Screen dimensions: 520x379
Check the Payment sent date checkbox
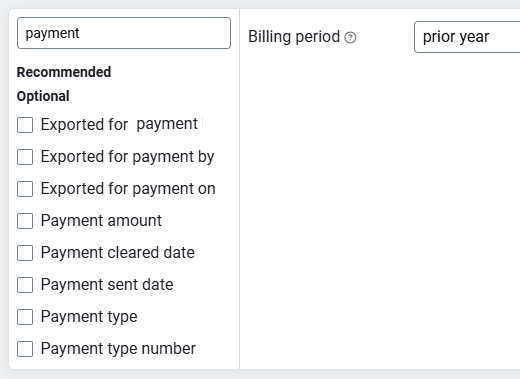click(x=25, y=285)
